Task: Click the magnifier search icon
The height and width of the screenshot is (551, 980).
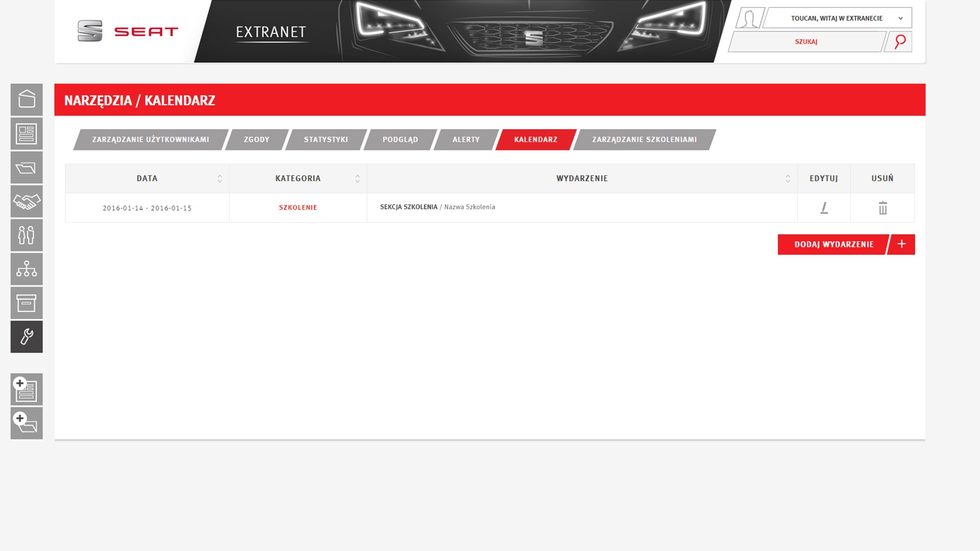Action: 900,42
